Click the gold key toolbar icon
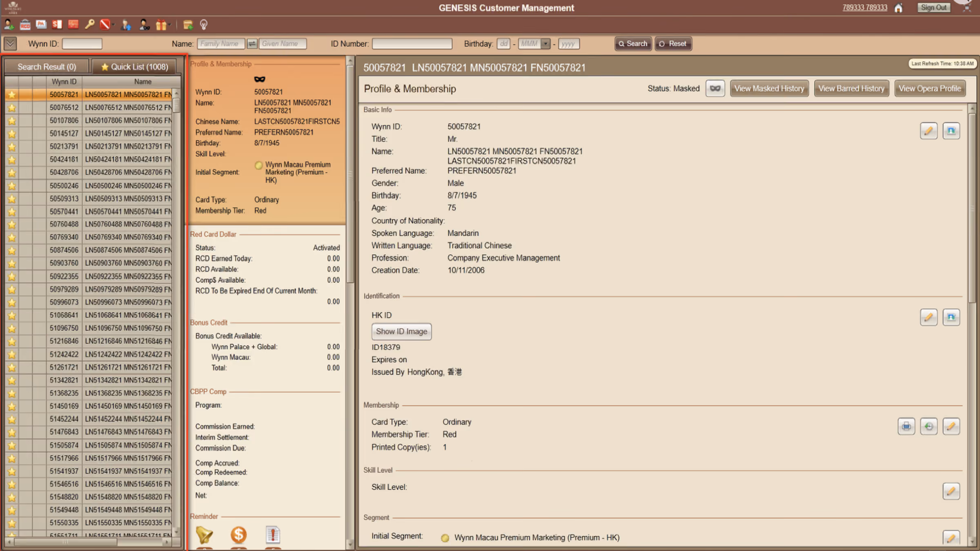Image resolution: width=980 pixels, height=551 pixels. click(x=89, y=25)
